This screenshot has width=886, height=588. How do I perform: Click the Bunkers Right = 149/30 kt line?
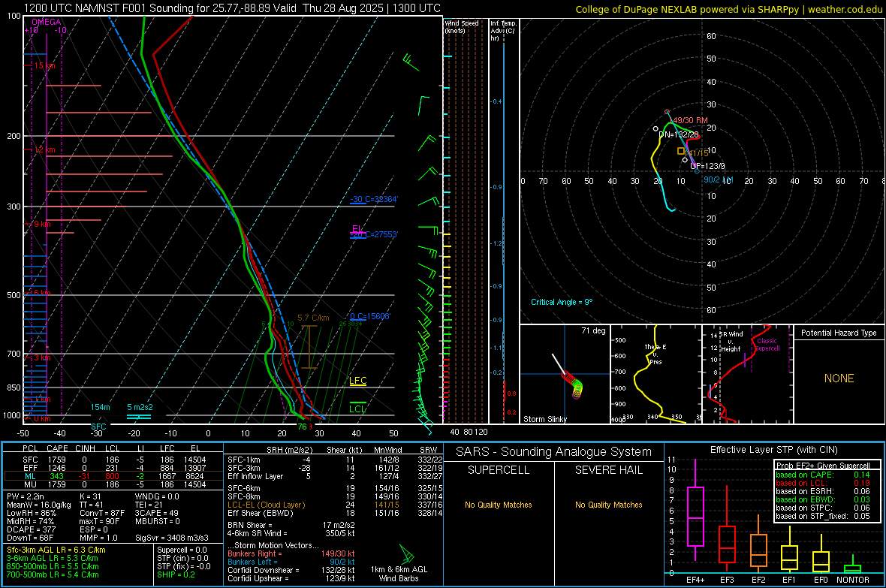[291, 553]
